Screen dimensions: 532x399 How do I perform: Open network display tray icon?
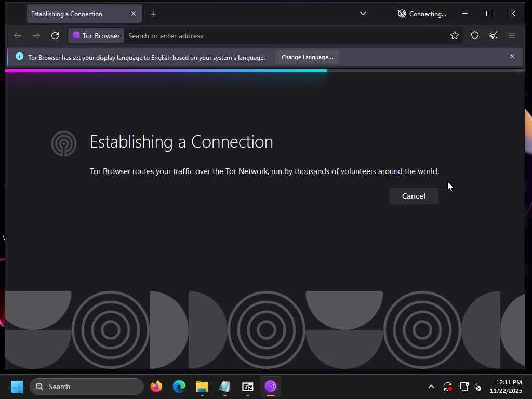(464, 387)
